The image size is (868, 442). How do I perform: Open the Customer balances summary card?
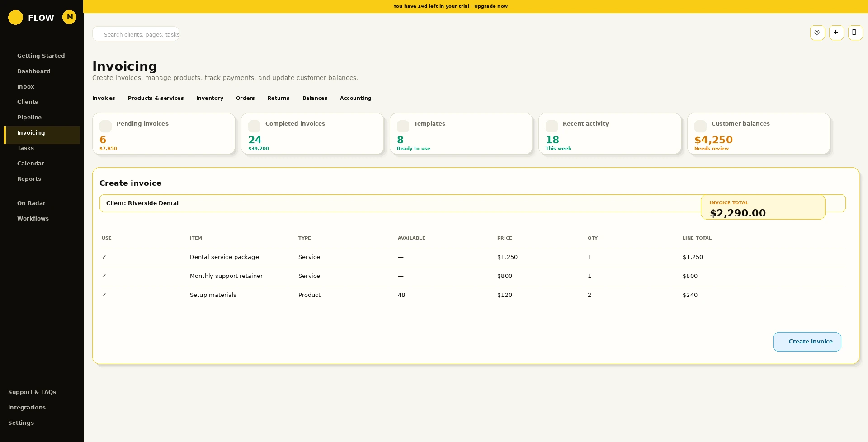tap(759, 134)
